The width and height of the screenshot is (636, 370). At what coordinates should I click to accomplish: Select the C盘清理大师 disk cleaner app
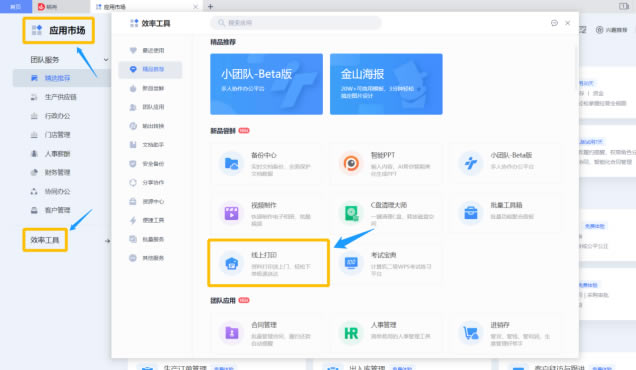tap(385, 213)
